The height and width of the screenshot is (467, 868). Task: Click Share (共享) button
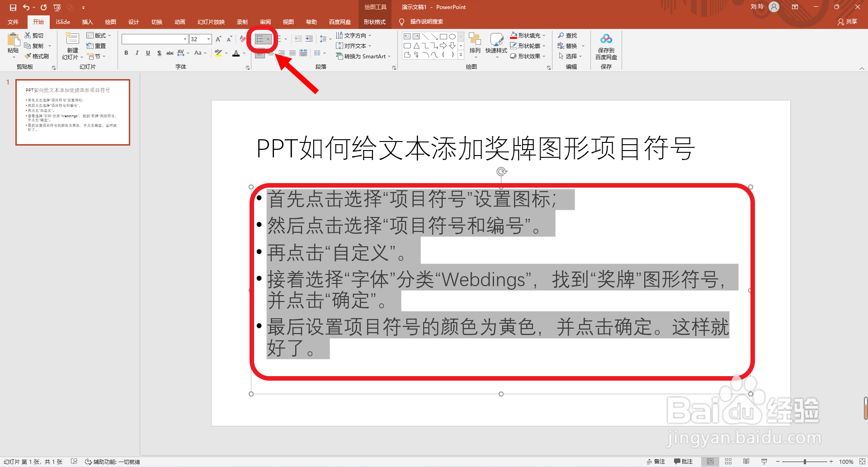pyautogui.click(x=847, y=22)
